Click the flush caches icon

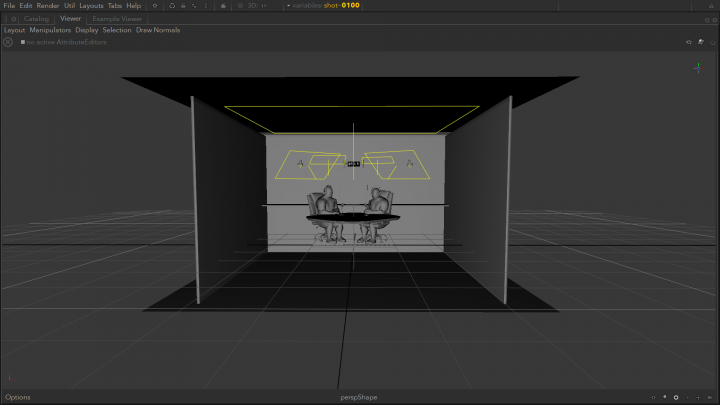pos(223,6)
